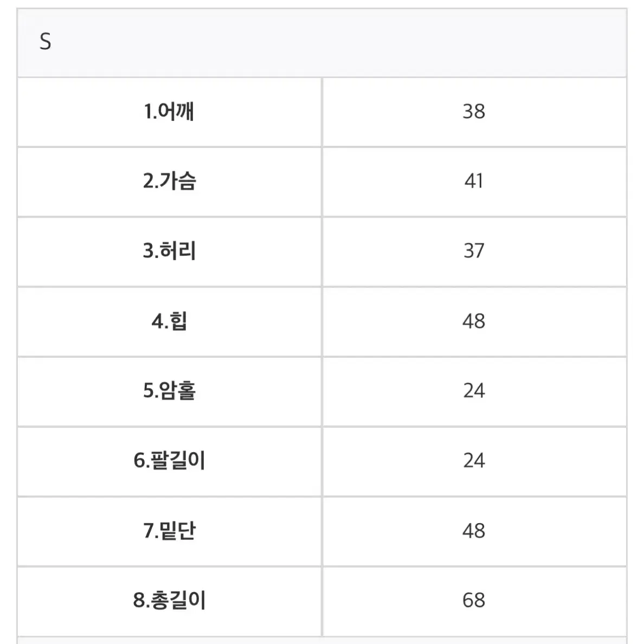Select the 8.총길이 label cell
This screenshot has width=644, height=644.
point(169,601)
